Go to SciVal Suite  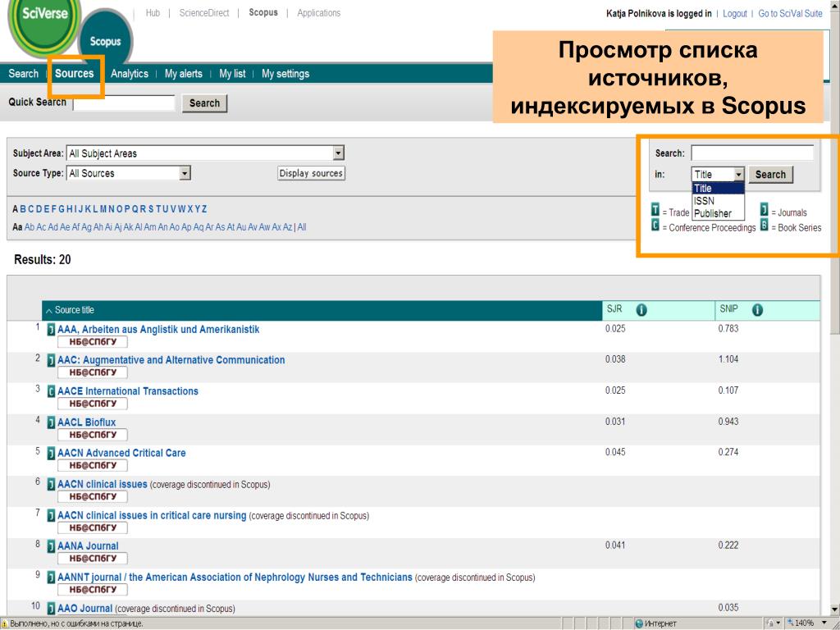(790, 13)
